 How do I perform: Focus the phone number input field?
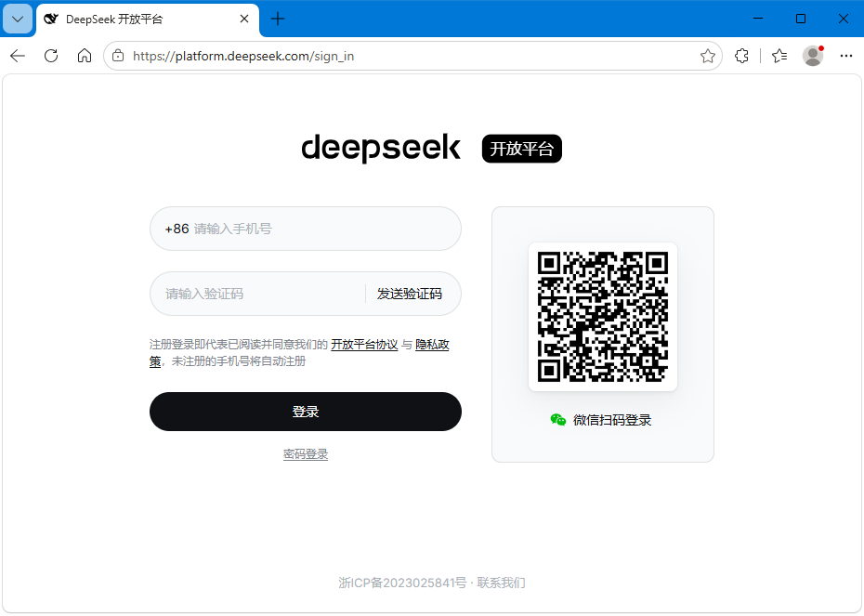(306, 229)
